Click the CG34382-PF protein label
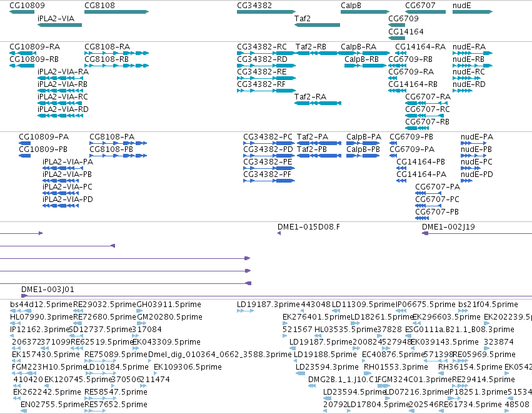This screenshot has height=414, width=532. [x=268, y=174]
